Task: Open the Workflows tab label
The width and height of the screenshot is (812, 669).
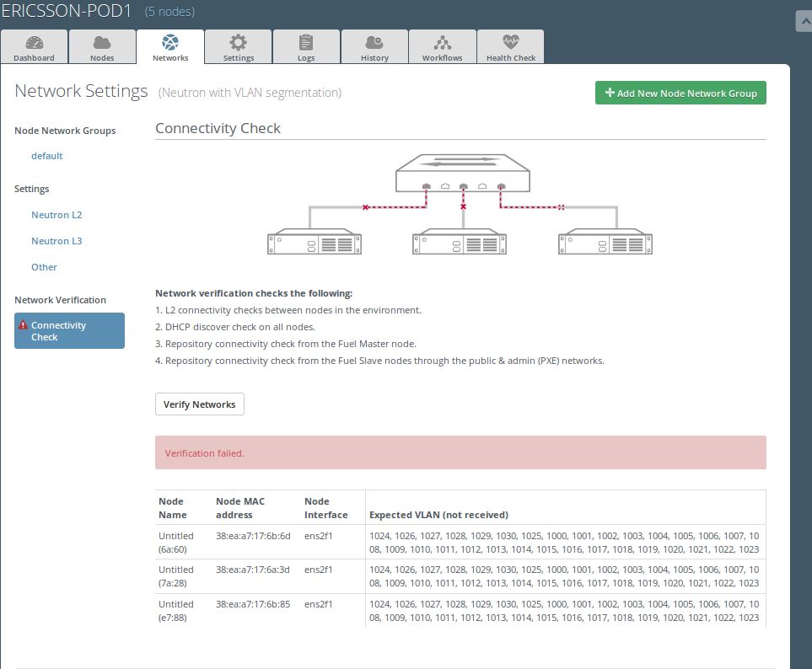Action: (442, 58)
